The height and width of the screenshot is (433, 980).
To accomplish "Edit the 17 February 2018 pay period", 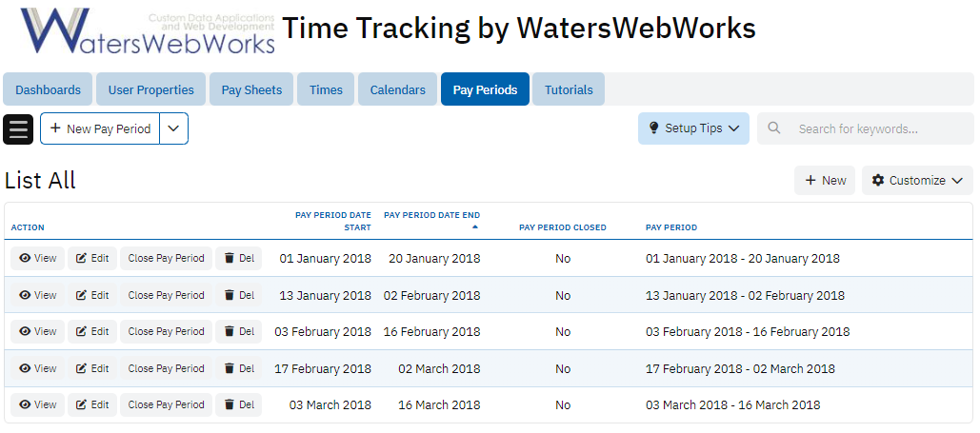I will 92,368.
